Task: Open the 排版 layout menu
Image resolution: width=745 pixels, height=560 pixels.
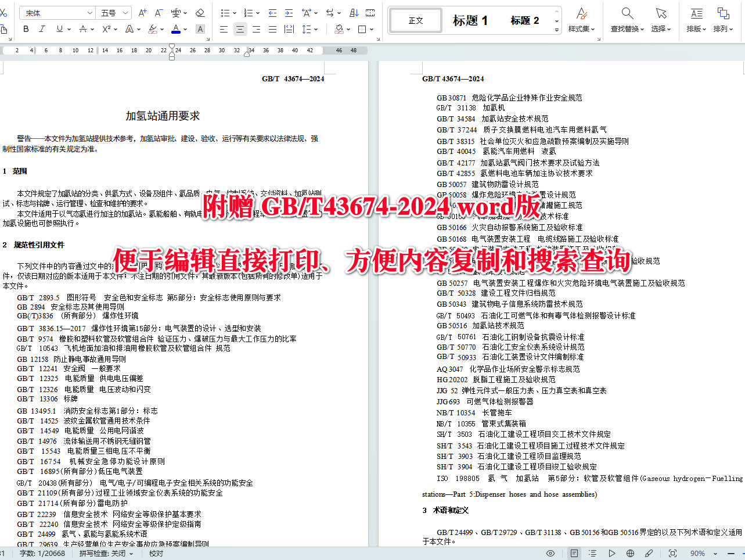Action: coord(696,20)
